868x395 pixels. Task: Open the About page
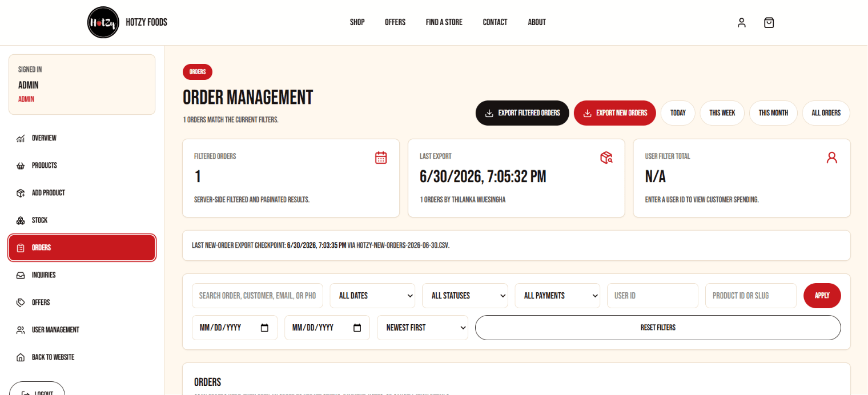[x=537, y=22]
